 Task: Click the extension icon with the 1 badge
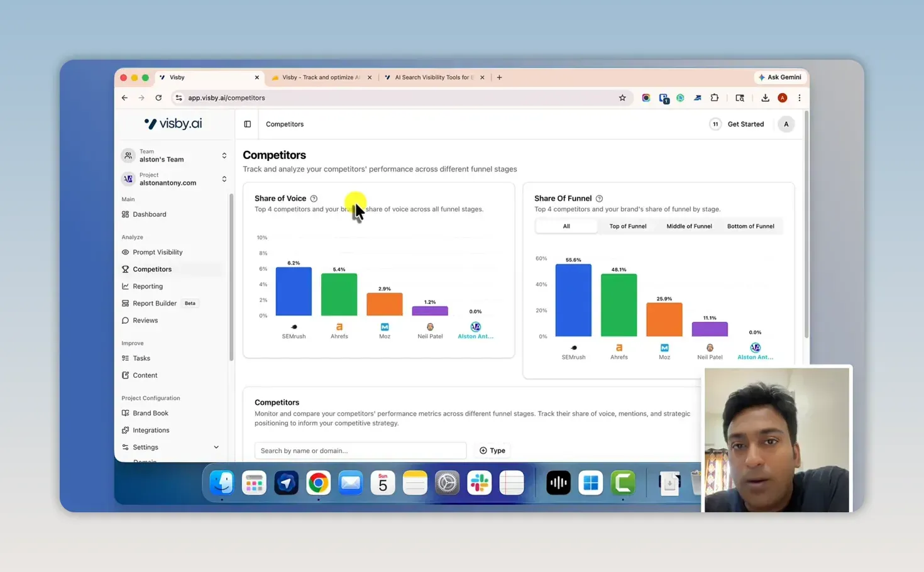pyautogui.click(x=664, y=99)
